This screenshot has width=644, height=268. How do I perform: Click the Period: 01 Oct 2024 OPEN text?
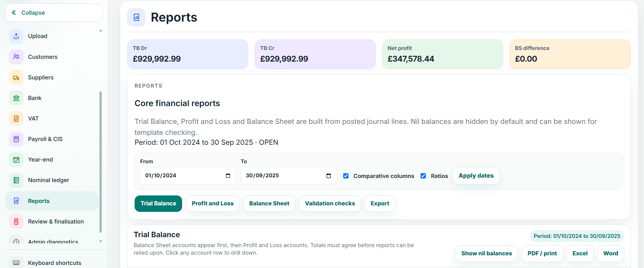[x=206, y=142]
